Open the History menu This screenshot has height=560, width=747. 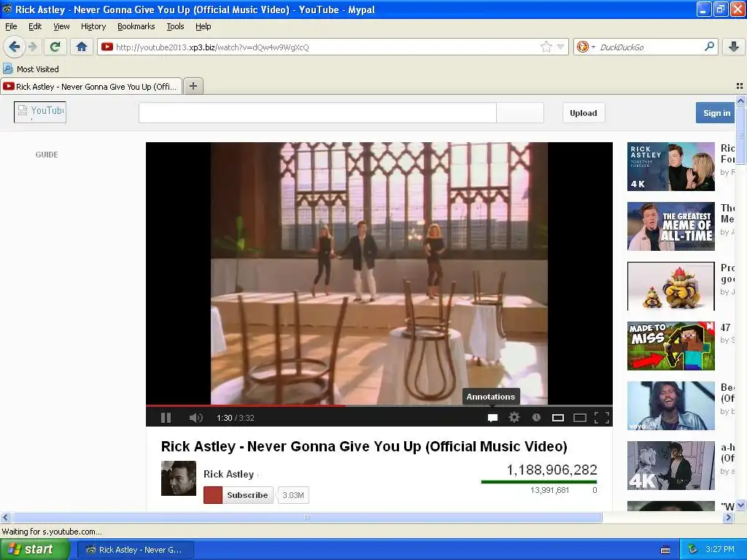[x=93, y=26]
